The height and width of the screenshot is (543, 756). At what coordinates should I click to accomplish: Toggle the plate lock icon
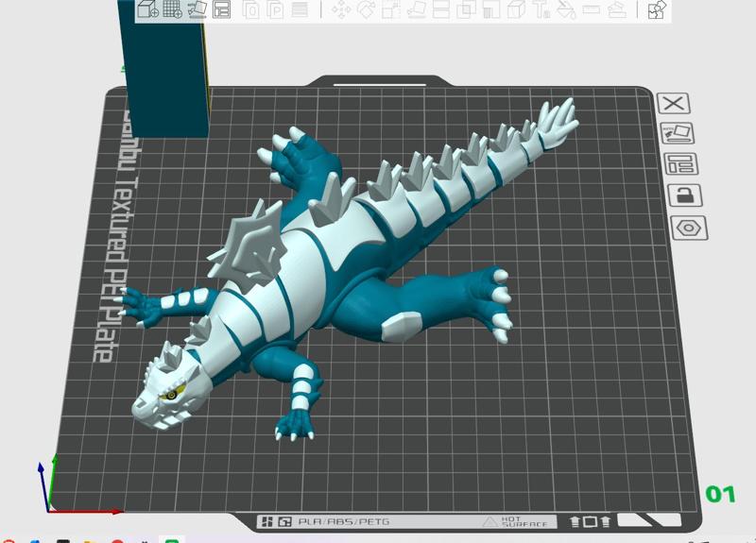[x=679, y=195]
